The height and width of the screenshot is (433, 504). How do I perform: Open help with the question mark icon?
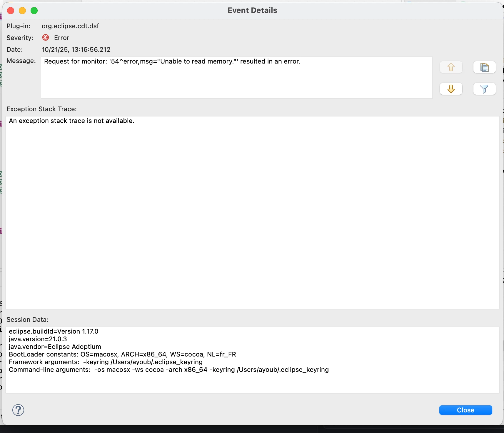pyautogui.click(x=18, y=410)
